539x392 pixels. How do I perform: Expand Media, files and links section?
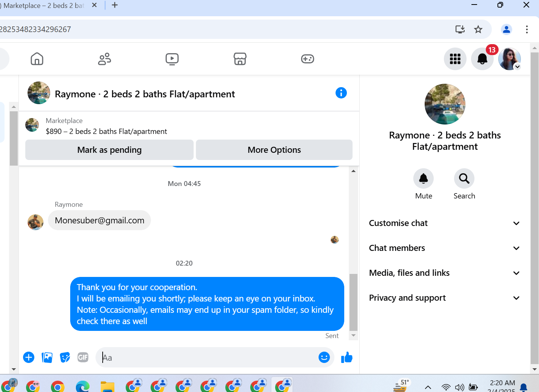(x=445, y=273)
